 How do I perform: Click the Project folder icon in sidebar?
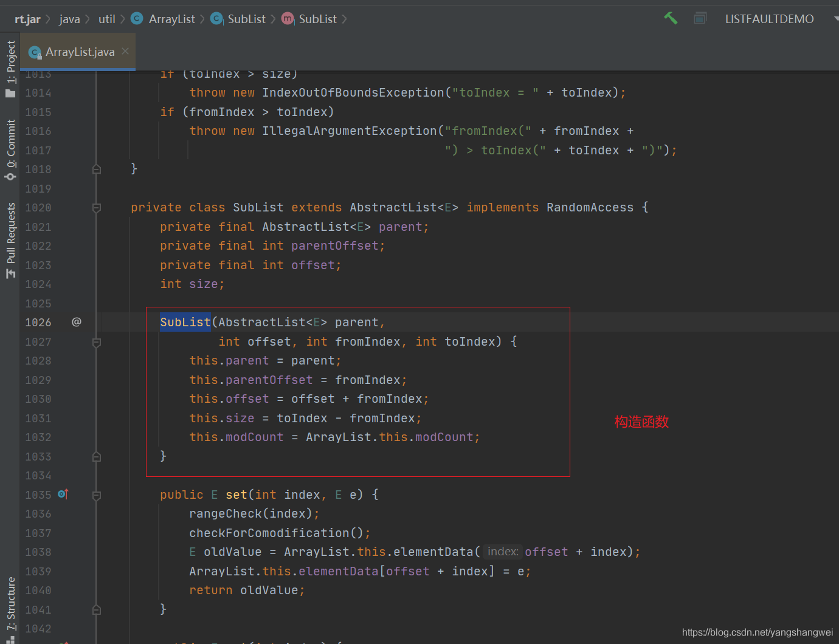click(x=10, y=93)
